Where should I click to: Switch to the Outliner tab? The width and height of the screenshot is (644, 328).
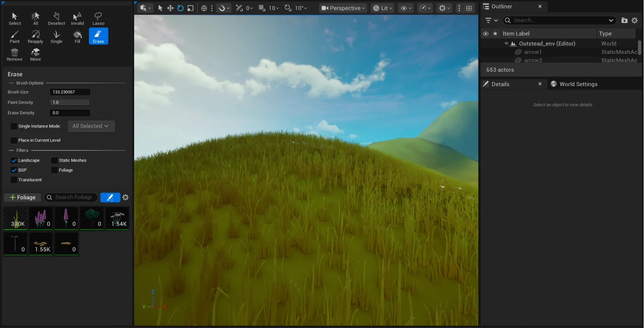[502, 6]
